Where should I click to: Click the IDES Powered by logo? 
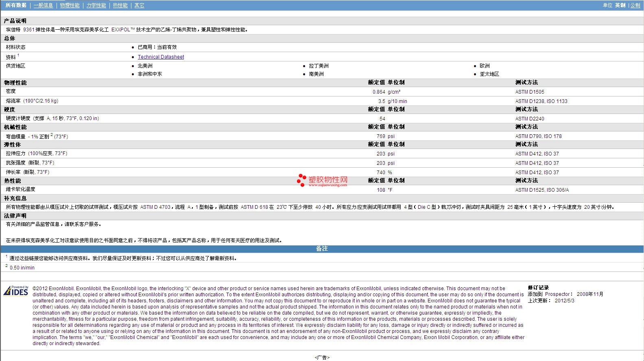[16, 290]
